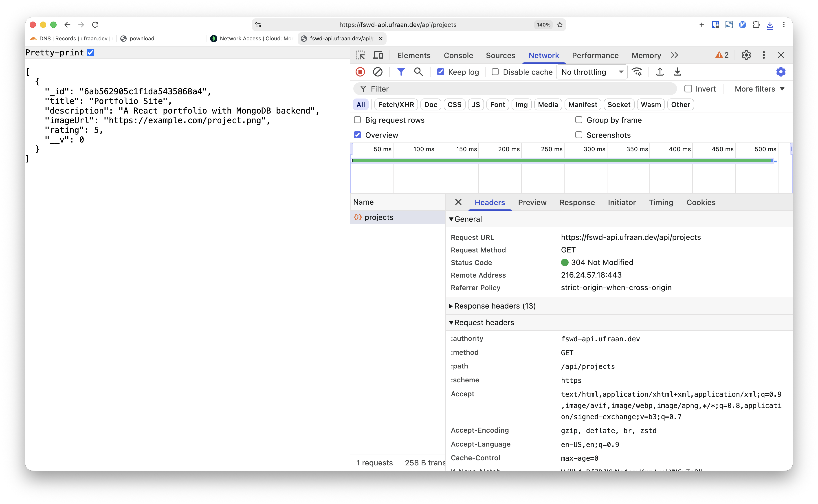Uncheck the Overview checkbox
Viewport: 818px width, 504px height.
357,135
